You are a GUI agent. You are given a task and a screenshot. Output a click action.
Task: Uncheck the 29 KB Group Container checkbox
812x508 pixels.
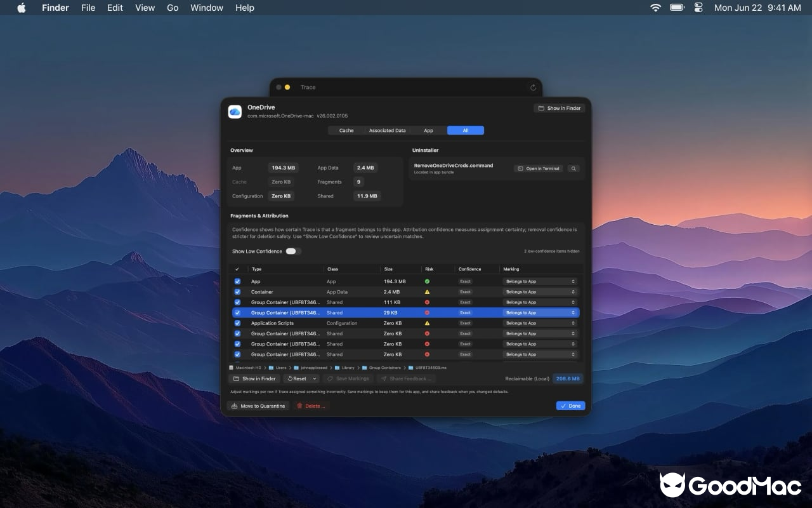coord(237,312)
